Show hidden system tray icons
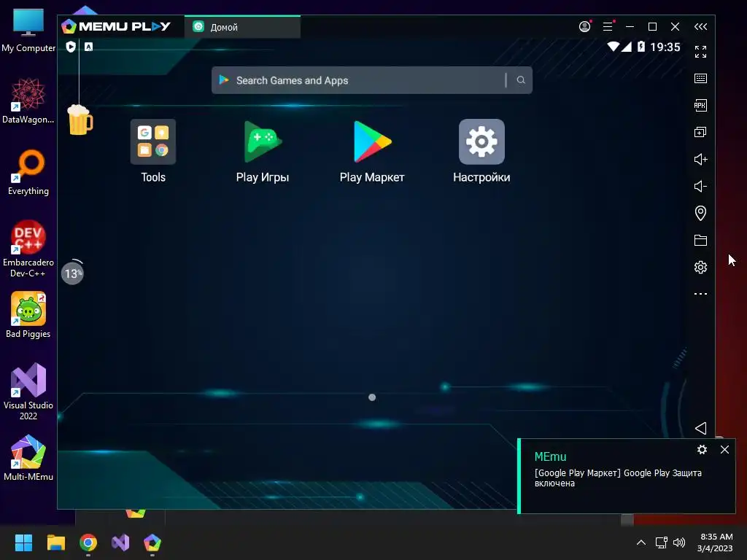747x560 pixels. 641,542
